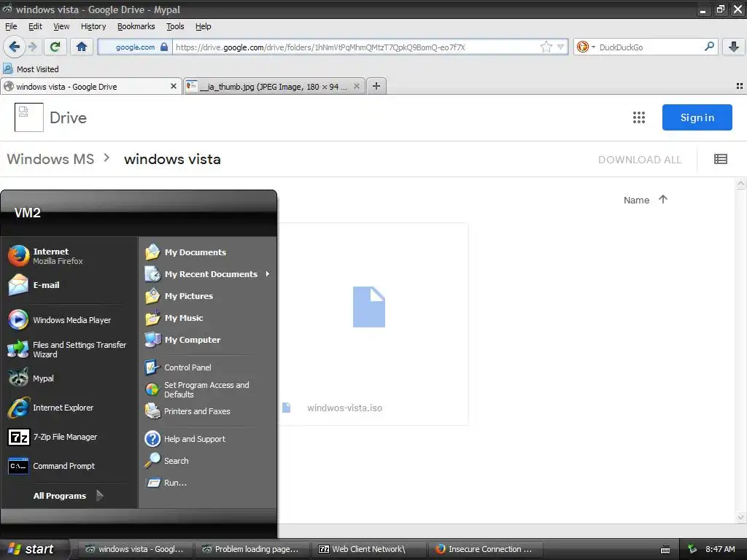The height and width of the screenshot is (560, 747).
Task: Open the Bookmarks menu
Action: pos(136,26)
